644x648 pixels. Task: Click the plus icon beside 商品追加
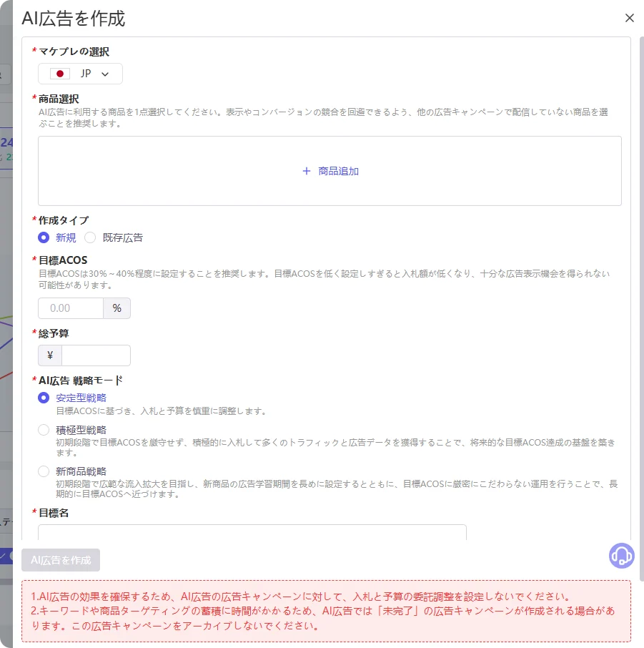[306, 171]
